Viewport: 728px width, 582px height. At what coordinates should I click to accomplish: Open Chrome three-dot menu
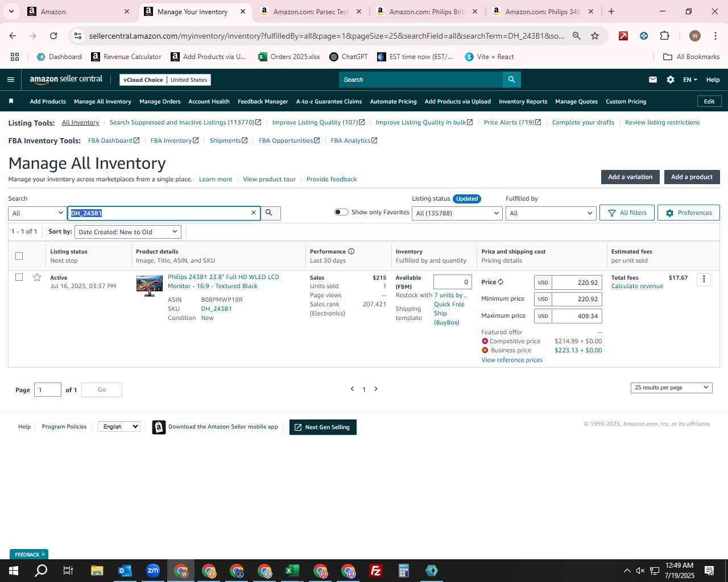pos(714,36)
